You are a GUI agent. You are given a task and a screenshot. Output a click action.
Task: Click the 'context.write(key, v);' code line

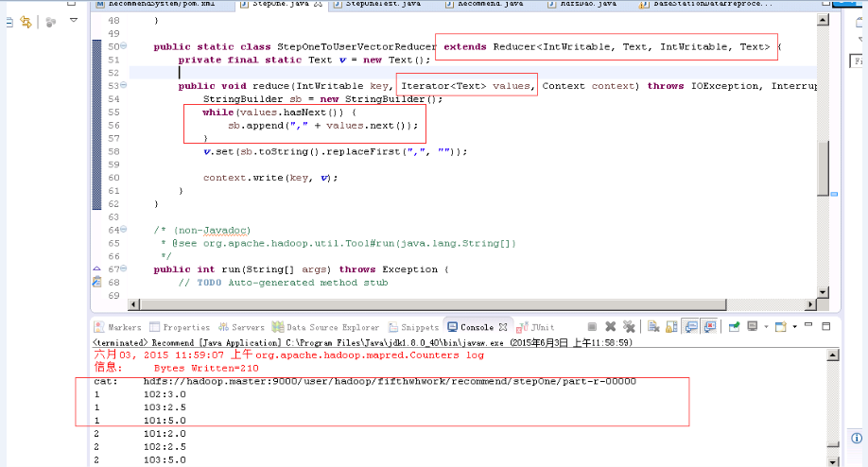(x=270, y=178)
